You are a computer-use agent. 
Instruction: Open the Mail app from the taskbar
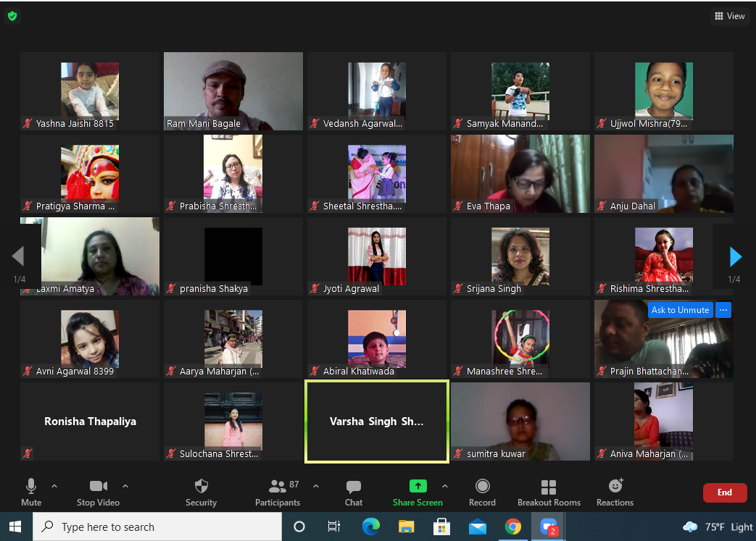(478, 527)
